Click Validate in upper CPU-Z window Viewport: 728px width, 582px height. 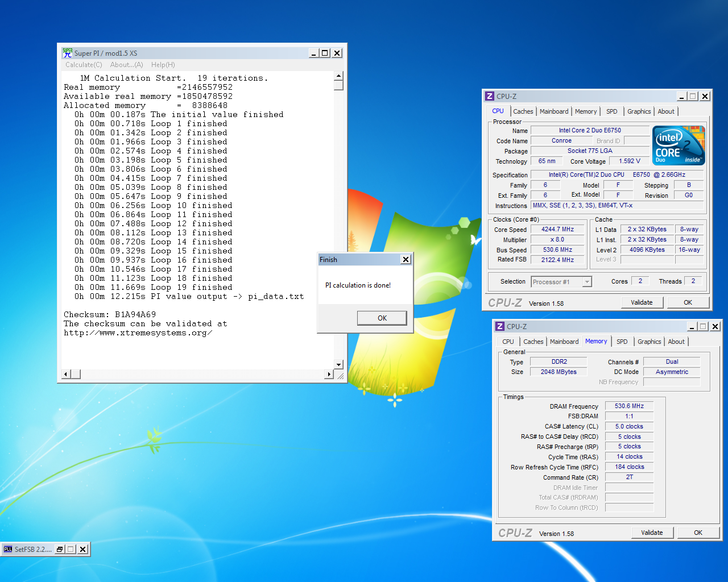pos(642,302)
